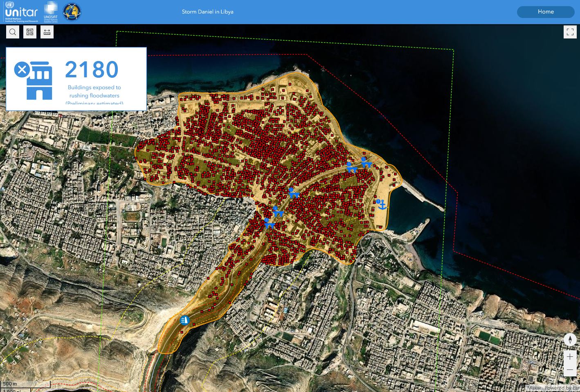This screenshot has height=392, width=580.
Task: Reset map orientation with the compass
Action: [570, 340]
